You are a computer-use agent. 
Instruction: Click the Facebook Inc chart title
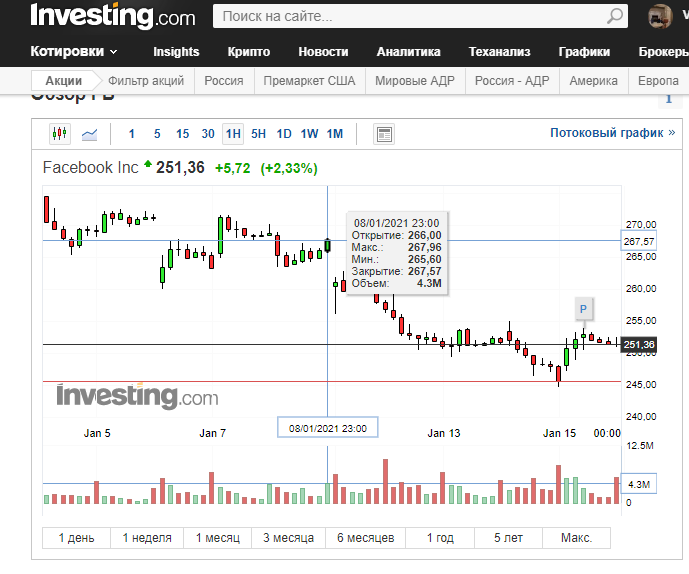tap(90, 167)
